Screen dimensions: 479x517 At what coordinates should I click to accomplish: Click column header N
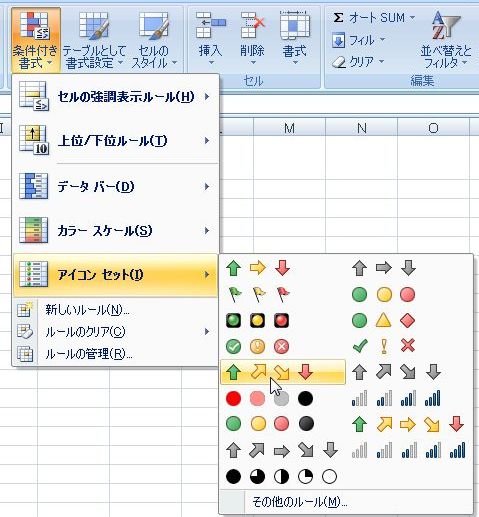[362, 128]
